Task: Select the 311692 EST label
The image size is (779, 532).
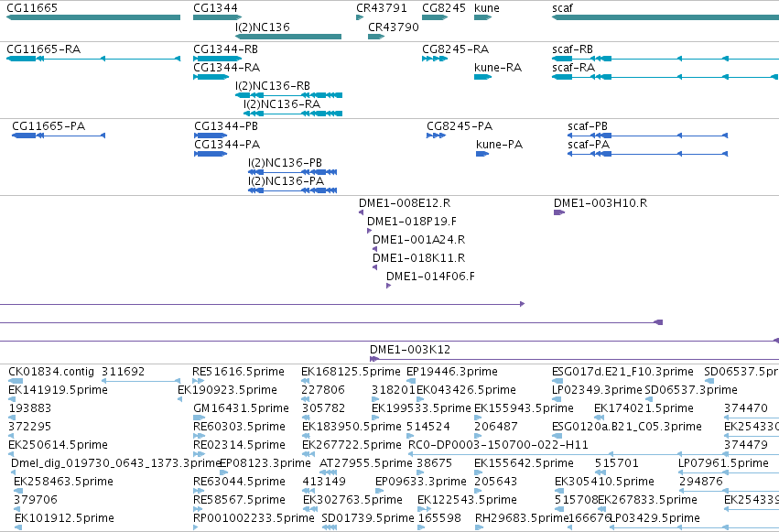Action: click(x=124, y=372)
